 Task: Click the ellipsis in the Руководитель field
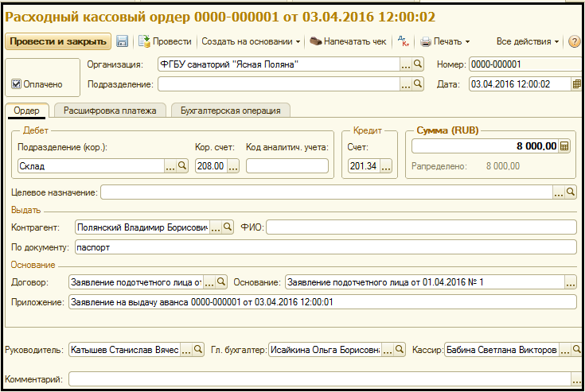tap(186, 350)
